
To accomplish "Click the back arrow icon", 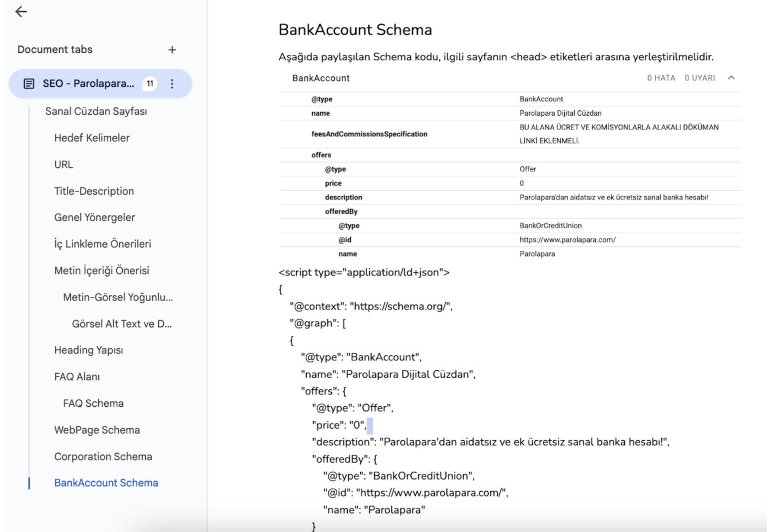I will [x=21, y=11].
